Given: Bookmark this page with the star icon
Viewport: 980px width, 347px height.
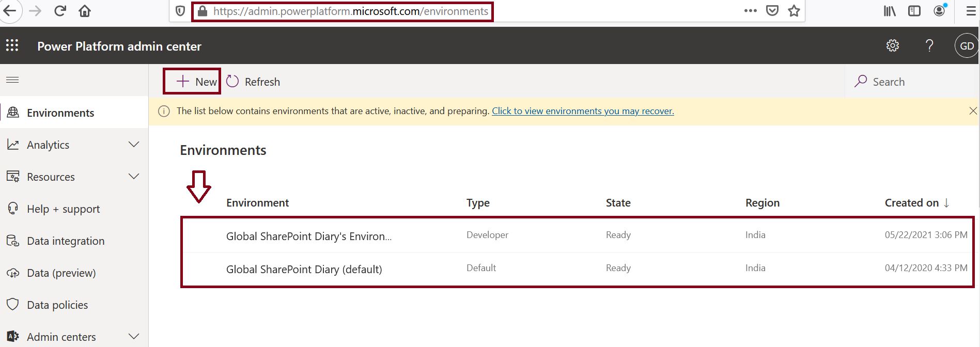Looking at the screenshot, I should pyautogui.click(x=794, y=11).
